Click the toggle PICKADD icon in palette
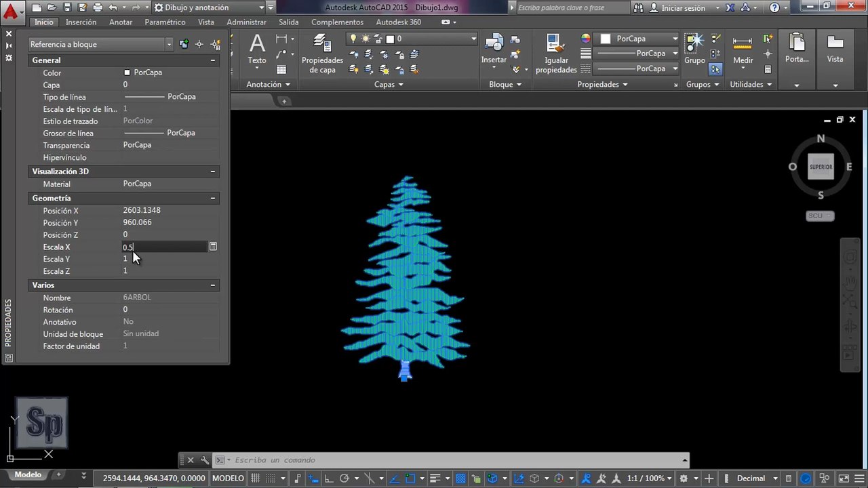This screenshot has height=488, width=868. pos(184,44)
